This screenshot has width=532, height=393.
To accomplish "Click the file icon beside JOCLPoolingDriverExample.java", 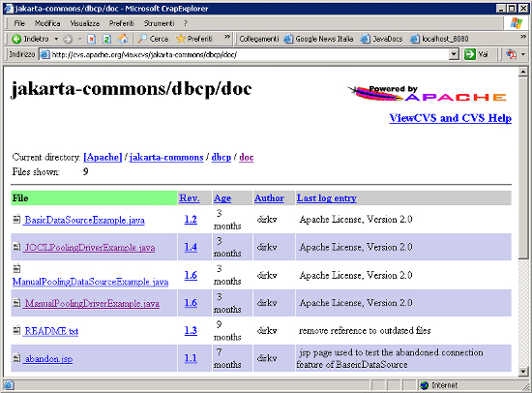I will 16,246.
